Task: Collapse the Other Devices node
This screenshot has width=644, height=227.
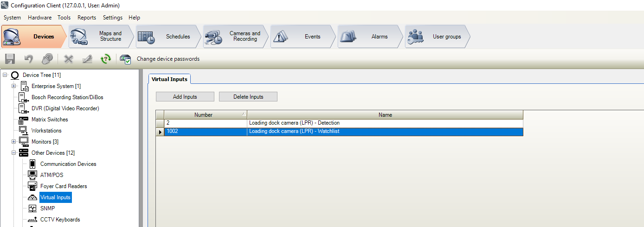Action: (13, 153)
